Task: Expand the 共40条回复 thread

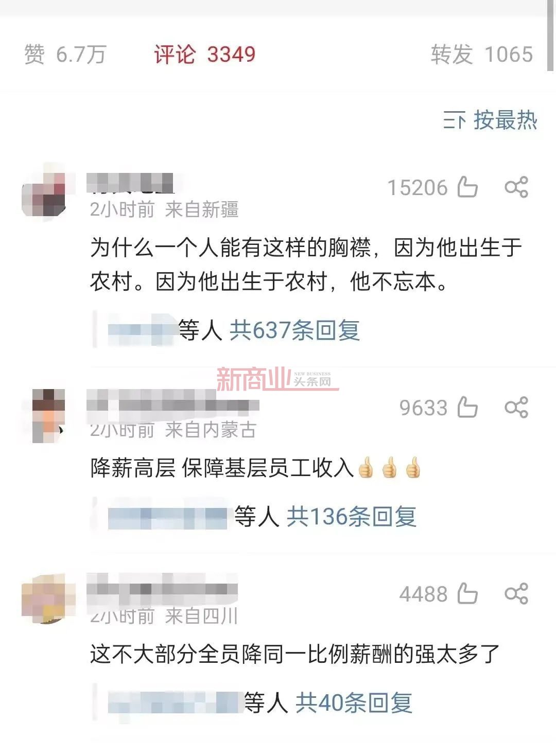Action: (354, 702)
